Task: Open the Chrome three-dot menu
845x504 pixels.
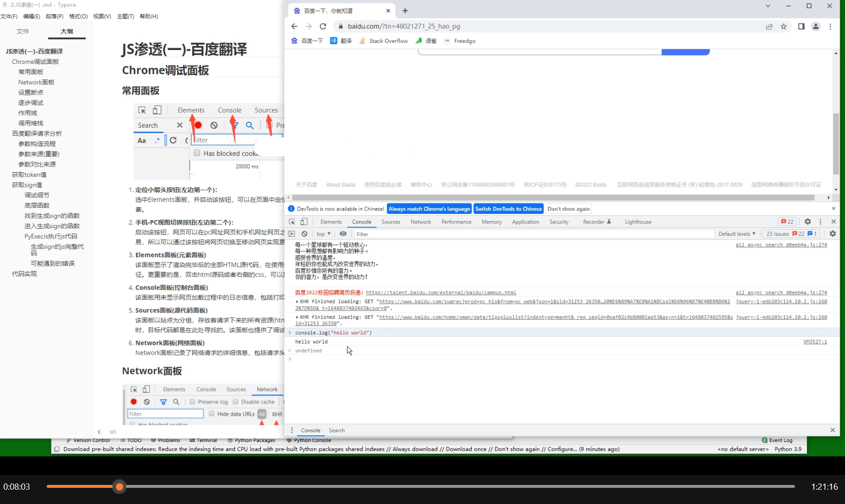Action: click(830, 26)
